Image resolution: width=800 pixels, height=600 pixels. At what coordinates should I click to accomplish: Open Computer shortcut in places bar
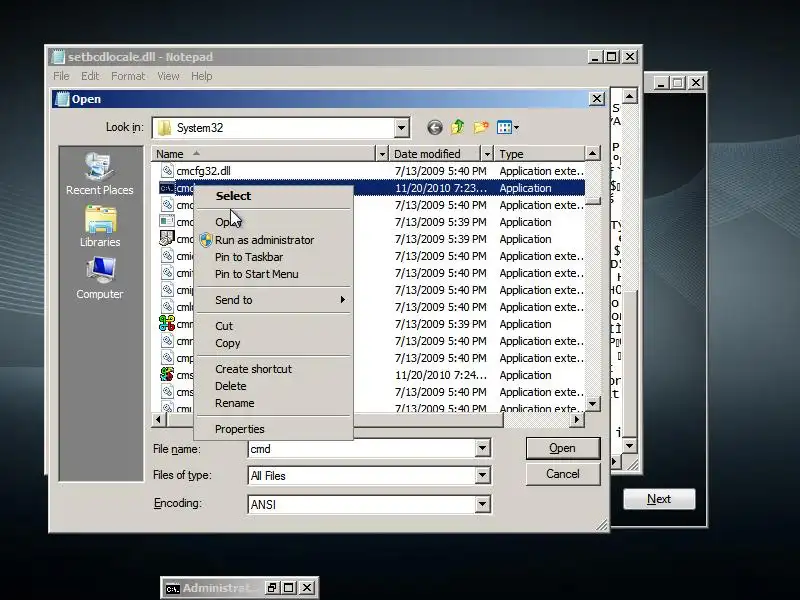pyautogui.click(x=99, y=279)
